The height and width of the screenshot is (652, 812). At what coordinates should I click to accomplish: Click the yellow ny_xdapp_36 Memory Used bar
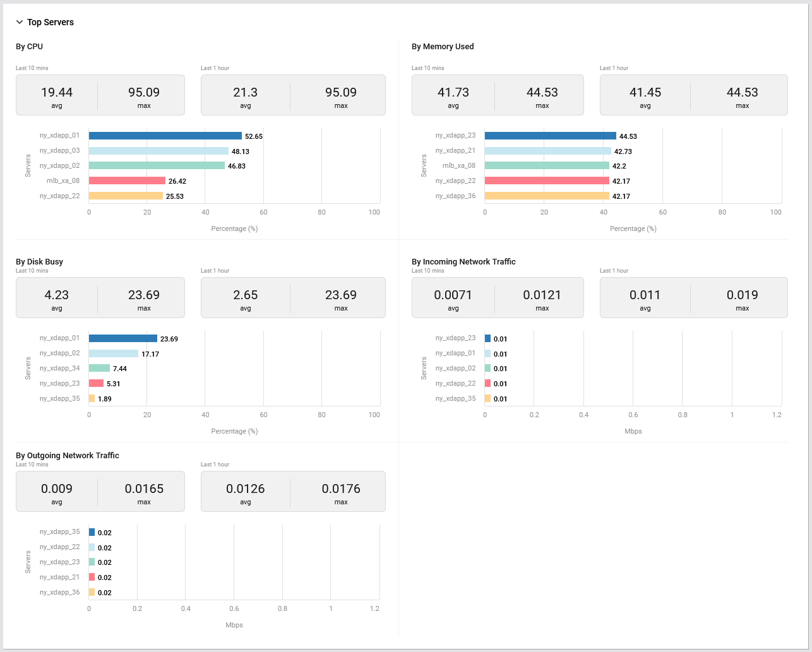click(547, 196)
